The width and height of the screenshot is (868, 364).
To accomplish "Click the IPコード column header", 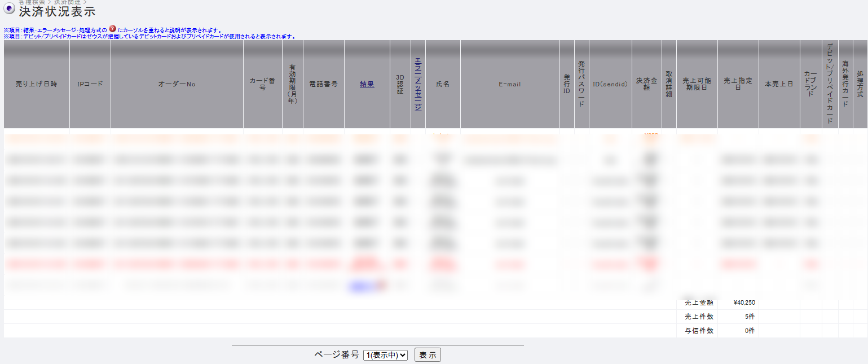I will (x=90, y=84).
